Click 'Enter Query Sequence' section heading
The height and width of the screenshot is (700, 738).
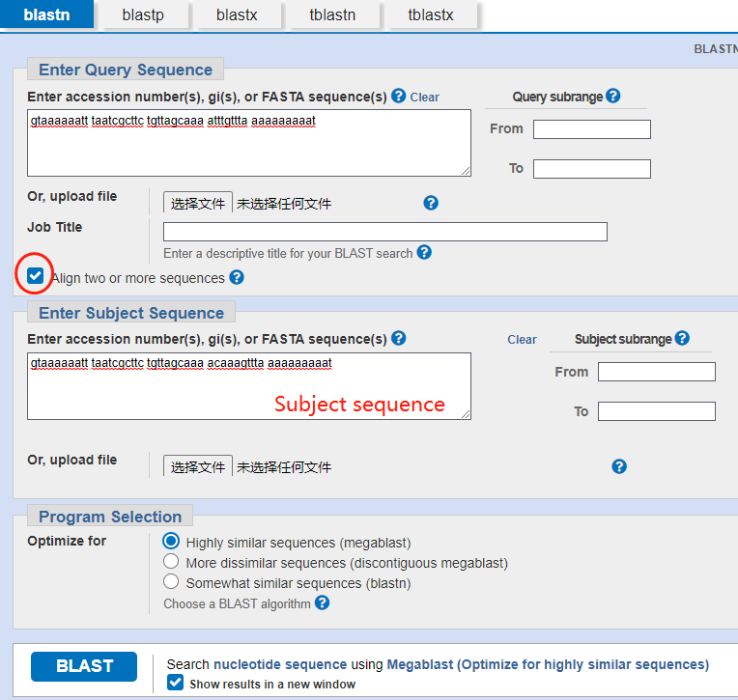(126, 70)
